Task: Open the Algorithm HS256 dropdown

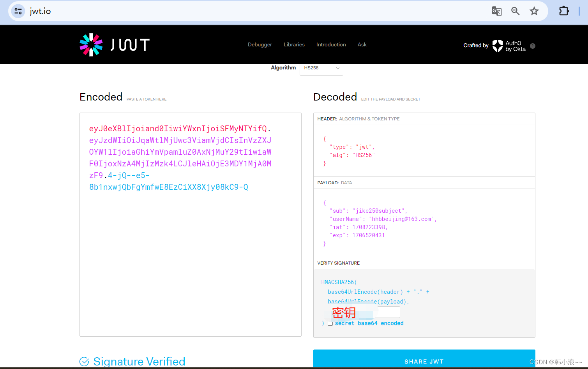Action: (321, 68)
